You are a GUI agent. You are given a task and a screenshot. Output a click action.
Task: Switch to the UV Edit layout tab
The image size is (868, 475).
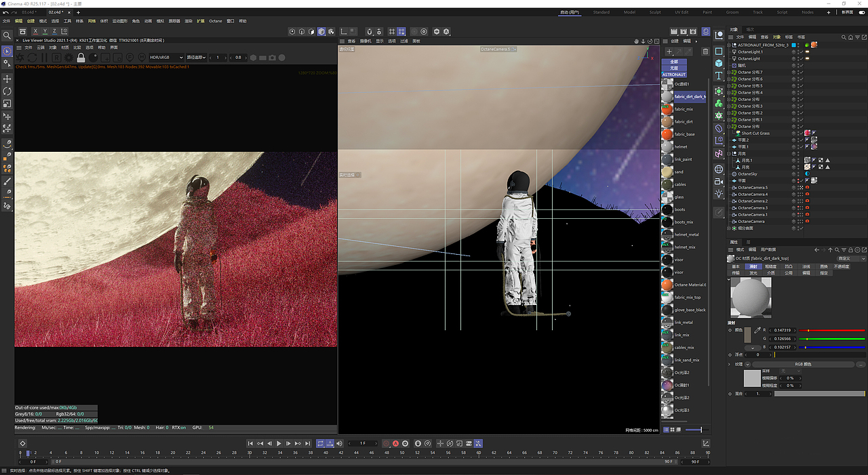(682, 12)
